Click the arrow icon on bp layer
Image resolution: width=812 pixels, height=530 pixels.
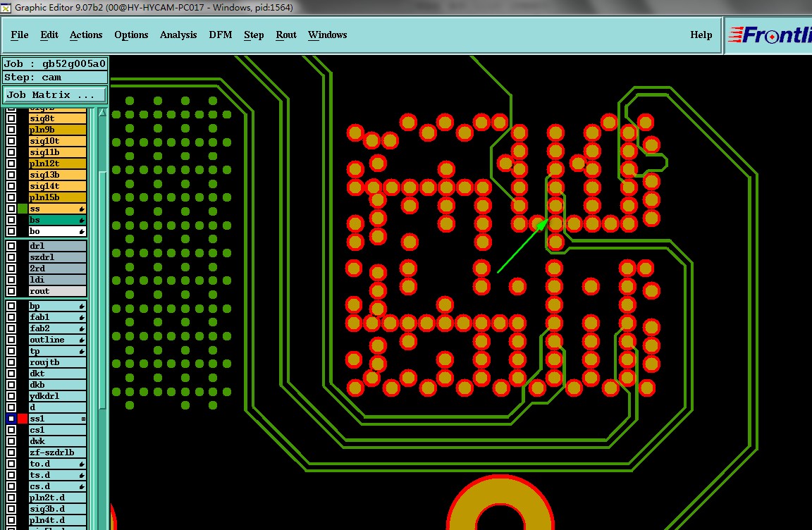(82, 306)
